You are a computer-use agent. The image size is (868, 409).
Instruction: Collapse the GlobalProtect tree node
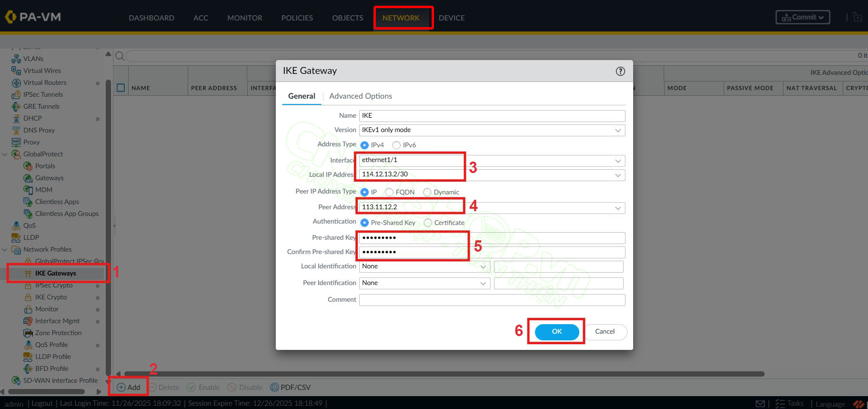5,154
